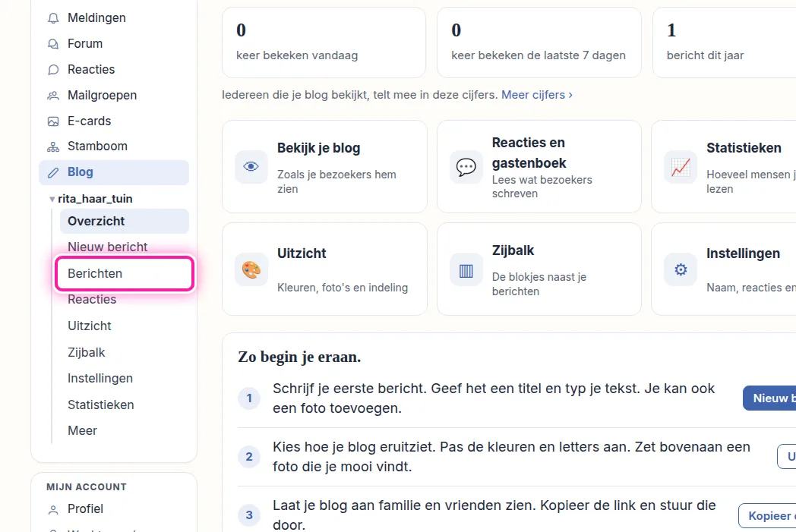This screenshot has height=532, width=796.
Task: Open the Zijbalk card title
Action: pos(513,250)
